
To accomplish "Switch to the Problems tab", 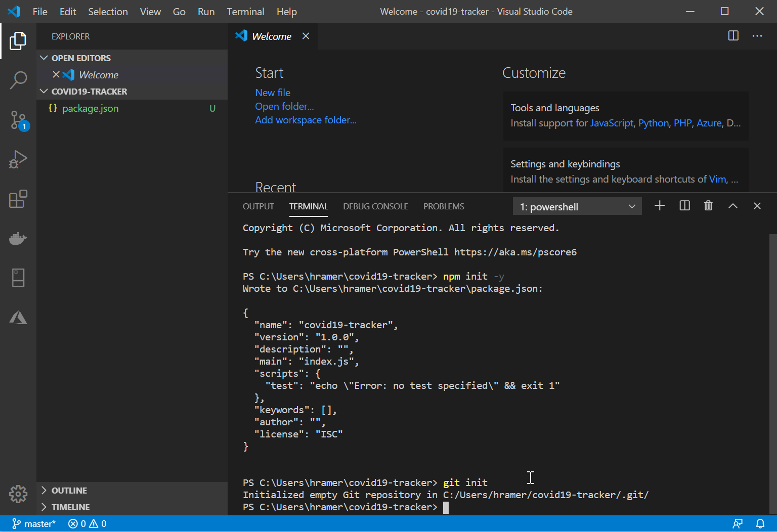I will pyautogui.click(x=444, y=206).
